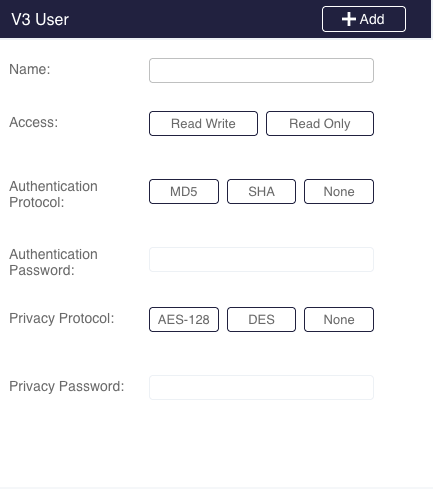Click the Authentication Password label
Viewport: 433px width, 489px height.
pos(53,262)
